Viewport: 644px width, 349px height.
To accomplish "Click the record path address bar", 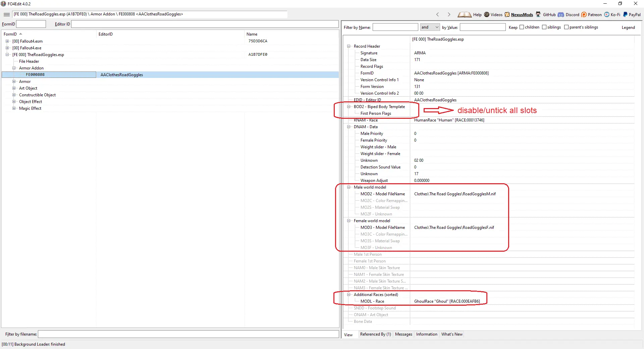I will 150,14.
